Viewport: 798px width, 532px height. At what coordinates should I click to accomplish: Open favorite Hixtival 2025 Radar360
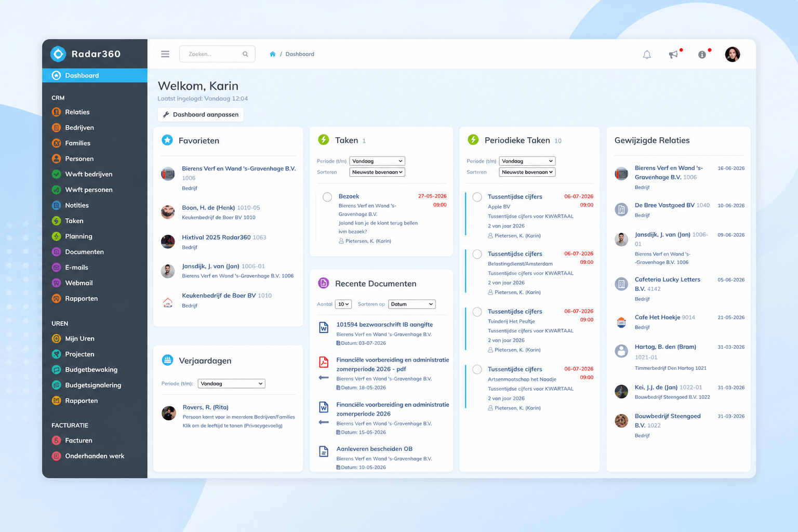(216, 237)
